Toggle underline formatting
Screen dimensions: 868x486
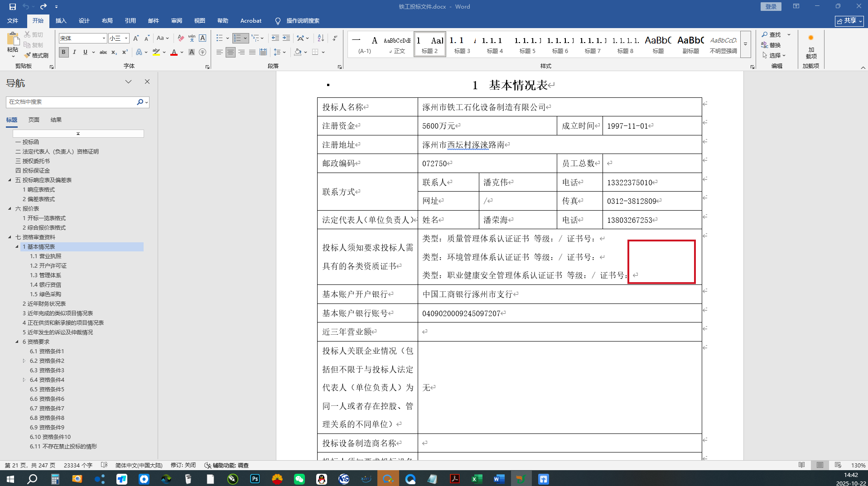tap(85, 52)
